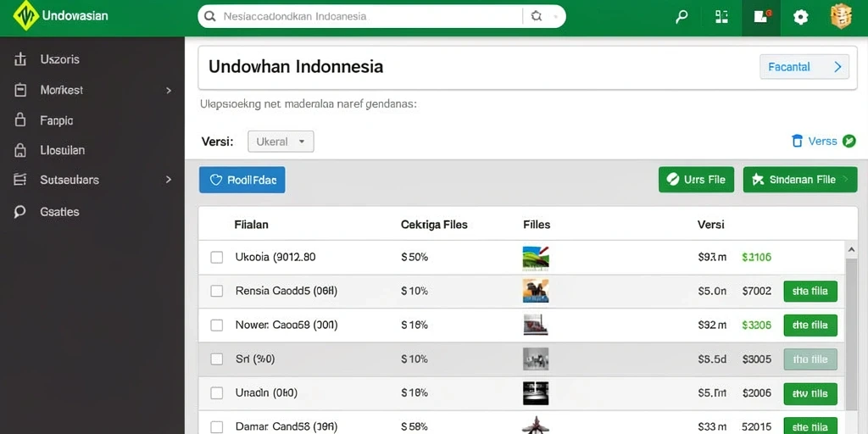Click the star icon on Sindenan Fille button

click(x=758, y=180)
